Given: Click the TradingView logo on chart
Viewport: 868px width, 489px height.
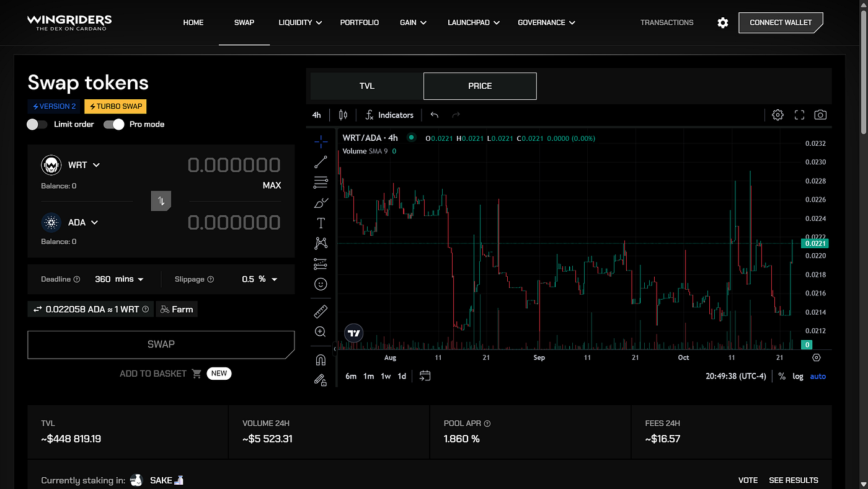Looking at the screenshot, I should pos(353,333).
